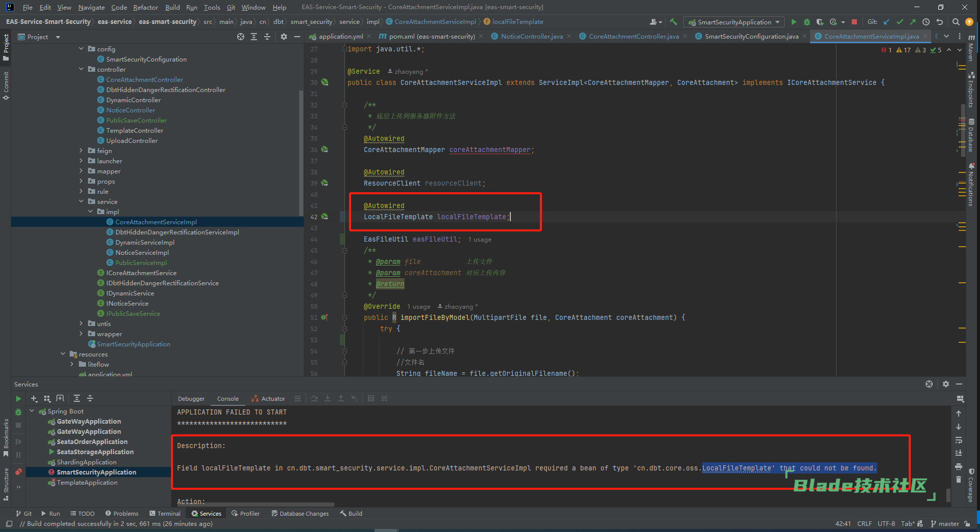Image resolution: width=980 pixels, height=532 pixels.
Task: Add service with the plus icon
Action: coord(34,398)
